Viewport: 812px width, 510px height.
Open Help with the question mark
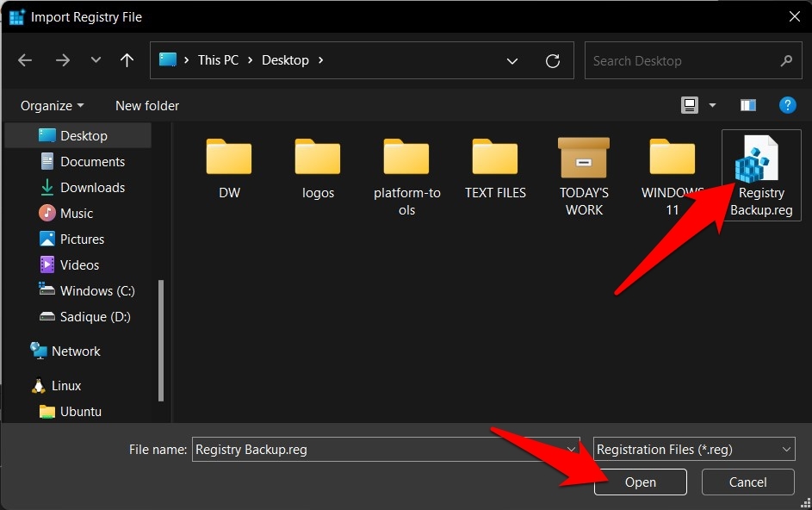[x=787, y=105]
